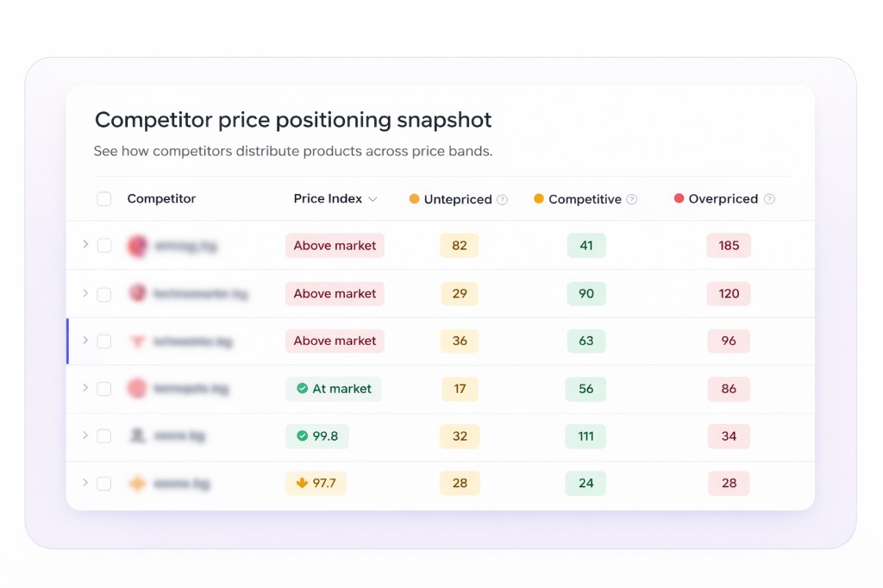This screenshot has height=588, width=883.
Task: Click the competitive count badge 111
Action: 586,436
